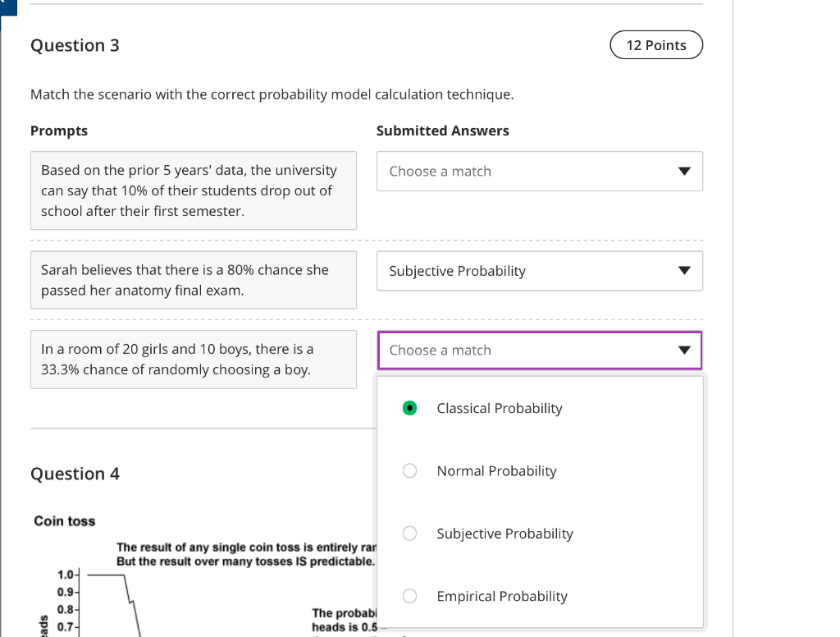Collapse the open boys-and-girls match dropdown
This screenshot has width=840, height=637.
(x=540, y=351)
